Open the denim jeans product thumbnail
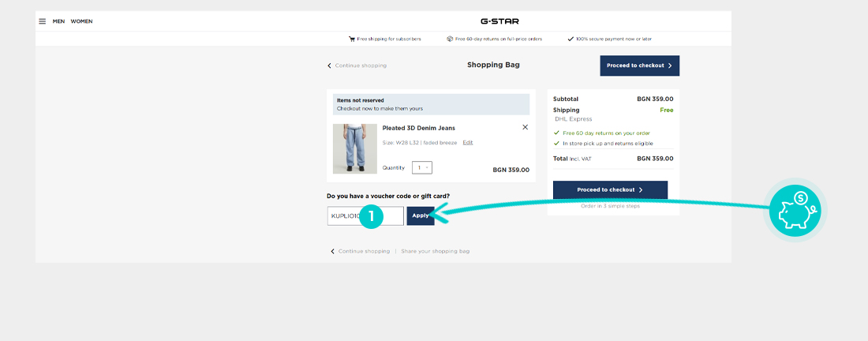This screenshot has height=341, width=868. point(354,148)
